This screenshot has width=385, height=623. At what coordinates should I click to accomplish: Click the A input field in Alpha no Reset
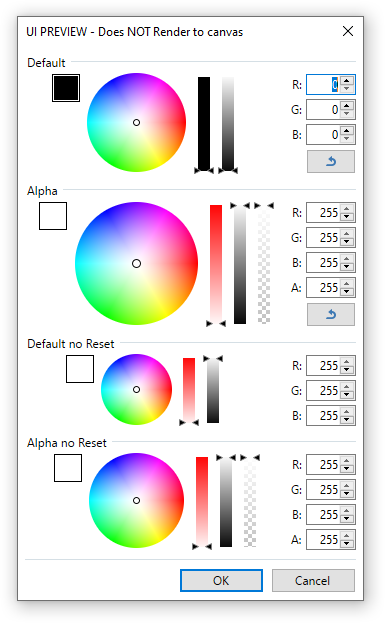click(331, 540)
